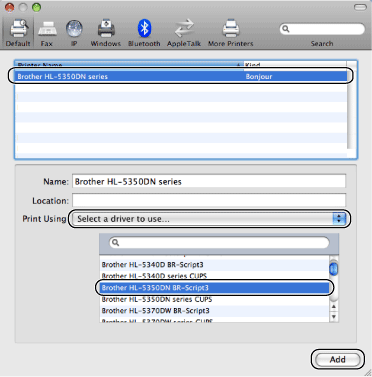Viewport: 372px width, 377px height.
Task: Open the Print Using driver dropdown
Action: pyautogui.click(x=209, y=219)
